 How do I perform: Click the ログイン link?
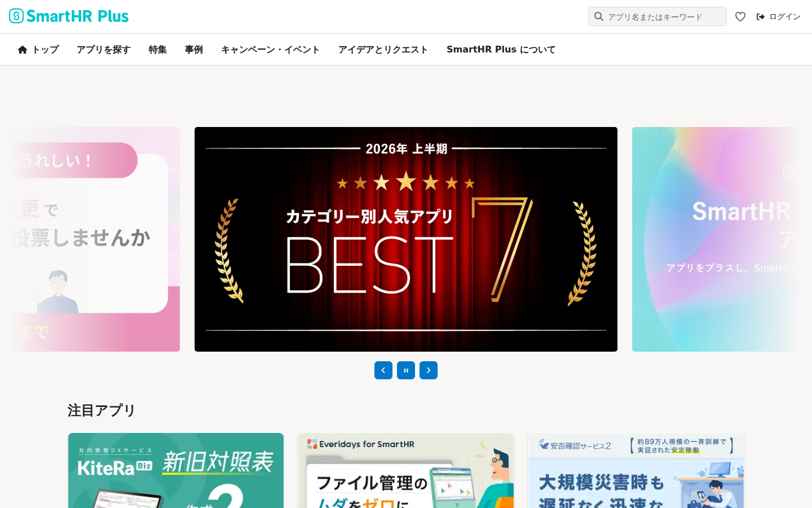779,17
